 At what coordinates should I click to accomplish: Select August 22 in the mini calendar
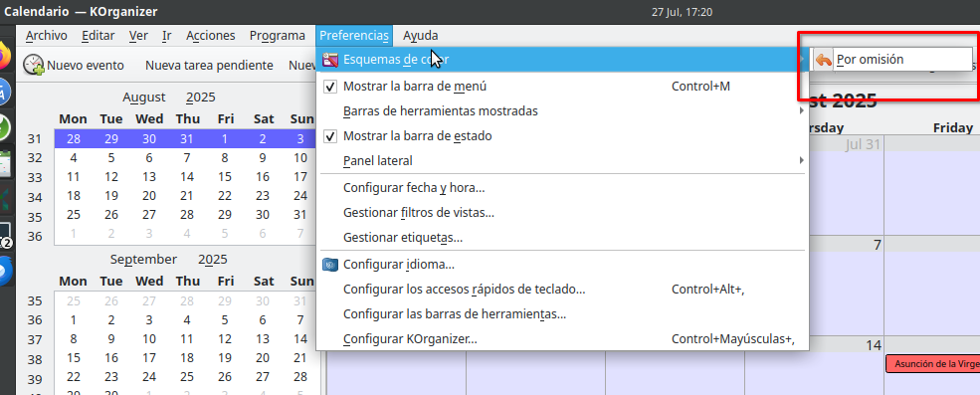click(x=225, y=196)
